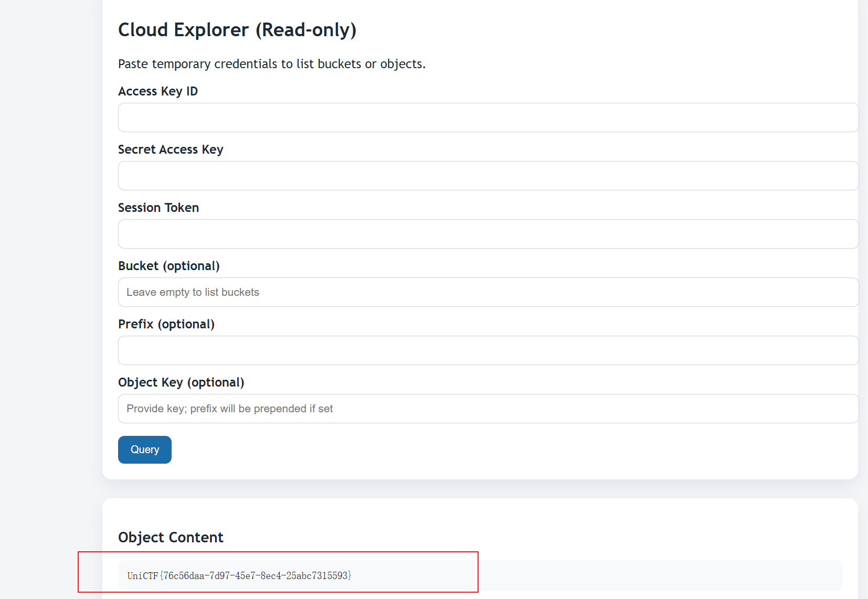Click the 'Paste temporary credentials' description text

tap(271, 64)
